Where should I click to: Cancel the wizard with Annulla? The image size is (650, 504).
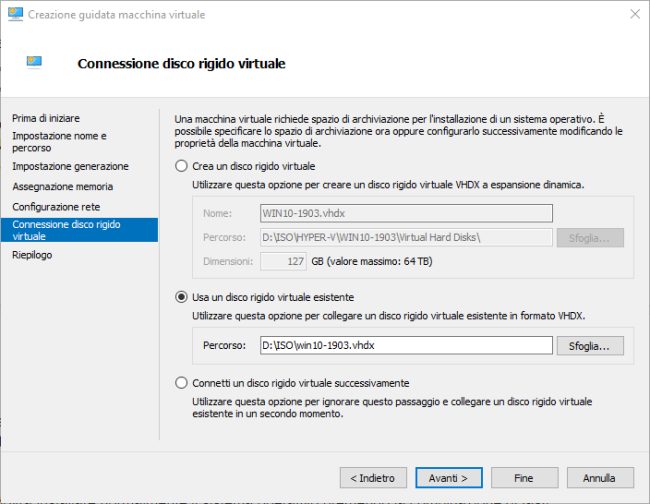coord(600,478)
